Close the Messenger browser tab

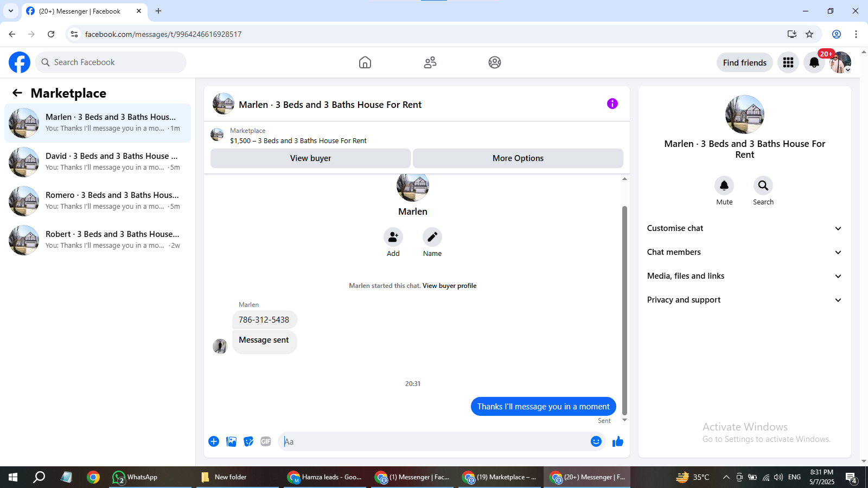(x=139, y=11)
